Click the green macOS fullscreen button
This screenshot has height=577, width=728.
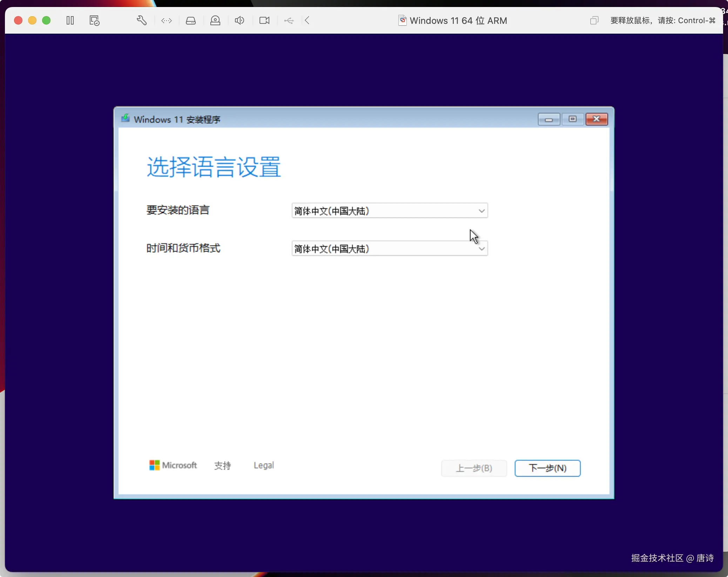[46, 20]
